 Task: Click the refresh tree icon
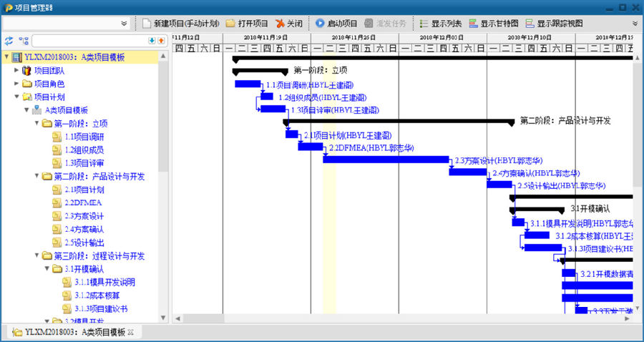tap(9, 41)
